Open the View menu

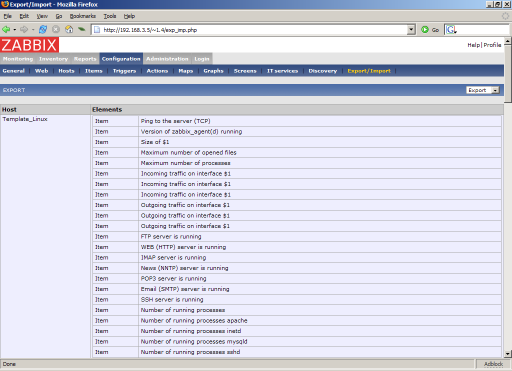pyautogui.click(x=42, y=16)
